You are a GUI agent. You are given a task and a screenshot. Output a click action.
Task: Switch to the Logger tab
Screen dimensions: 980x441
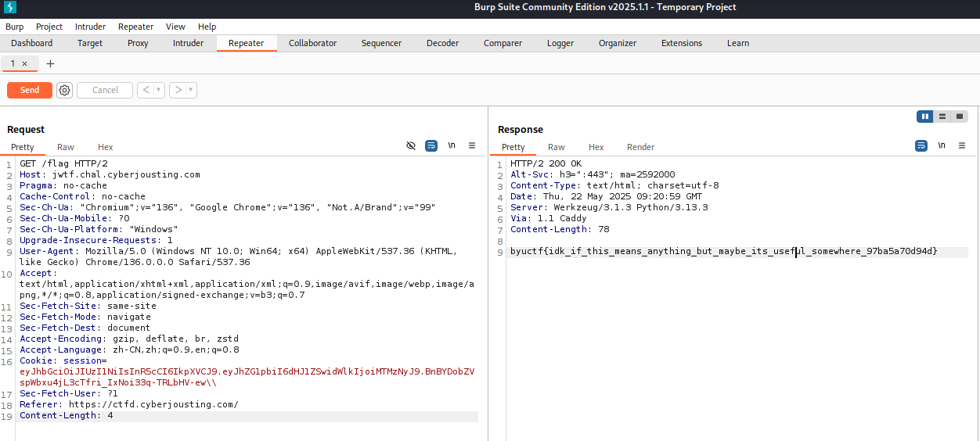click(560, 43)
